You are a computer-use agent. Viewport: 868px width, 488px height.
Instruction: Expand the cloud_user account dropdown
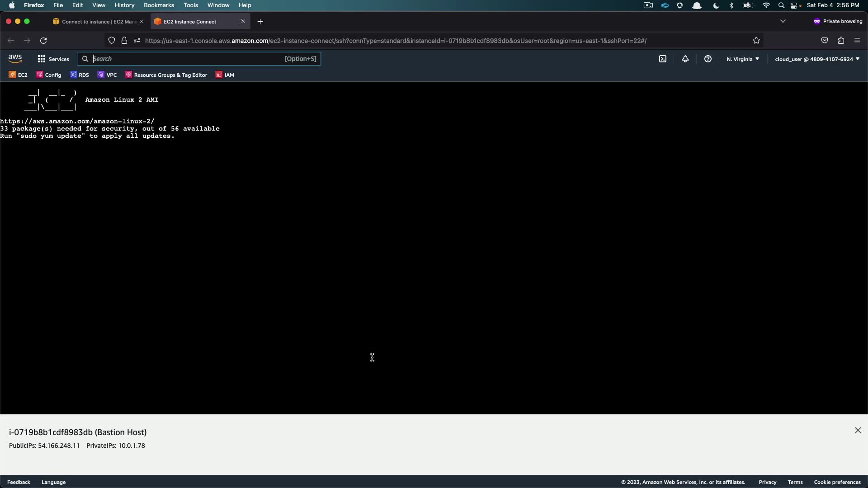point(817,59)
